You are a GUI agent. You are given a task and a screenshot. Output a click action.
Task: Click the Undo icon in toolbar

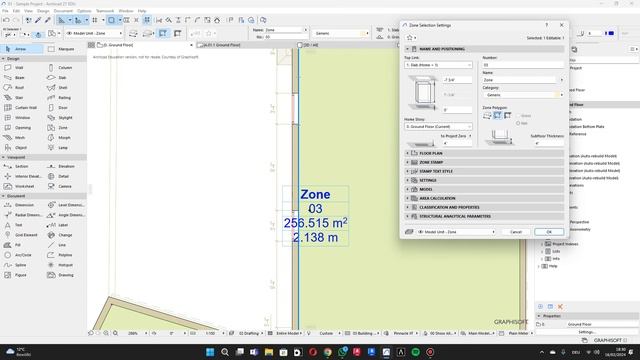coord(6,20)
